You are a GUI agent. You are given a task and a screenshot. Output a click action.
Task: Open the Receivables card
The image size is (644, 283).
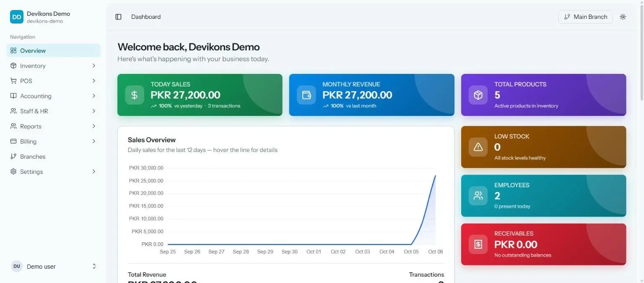(x=544, y=244)
